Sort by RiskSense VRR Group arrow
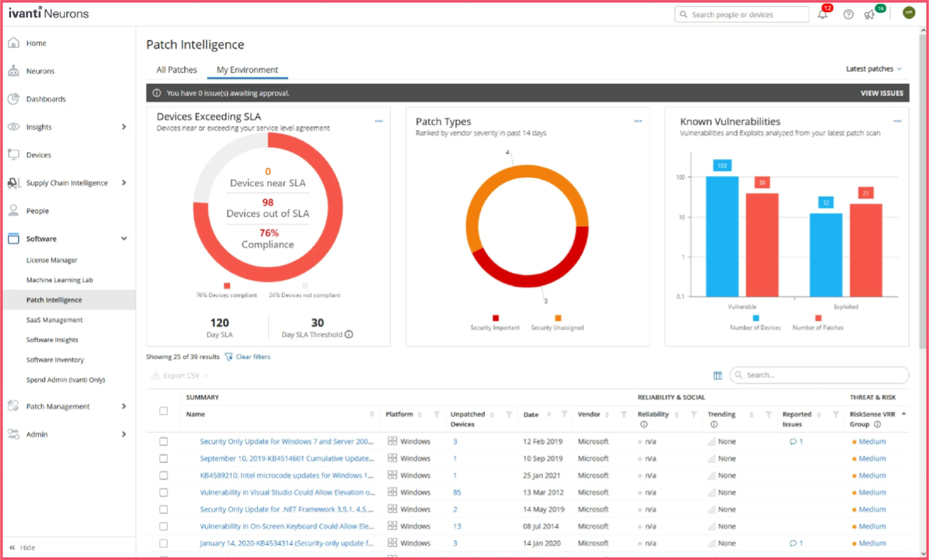Screen dimensions: 931x560 tap(904, 414)
